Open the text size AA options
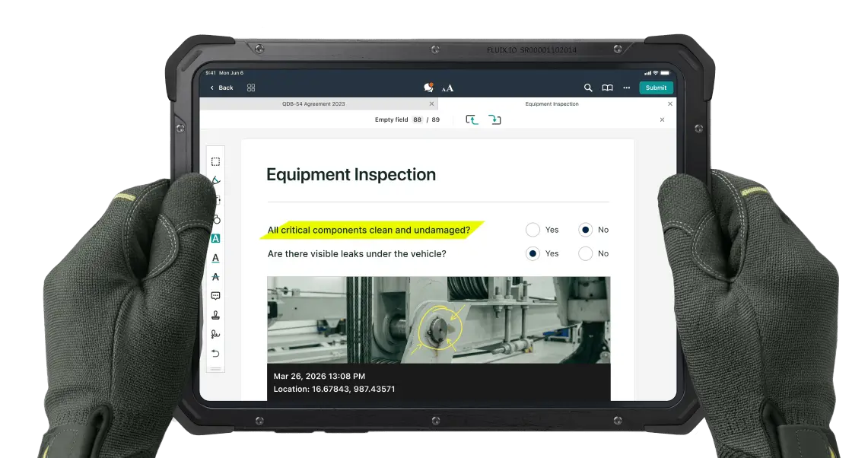This screenshot has height=458, width=868. (x=447, y=88)
